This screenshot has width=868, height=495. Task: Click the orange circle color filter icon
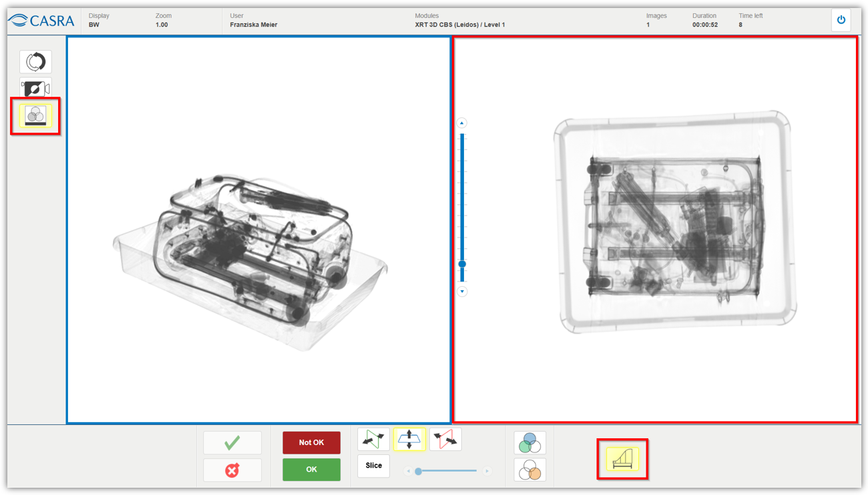pyautogui.click(x=529, y=470)
